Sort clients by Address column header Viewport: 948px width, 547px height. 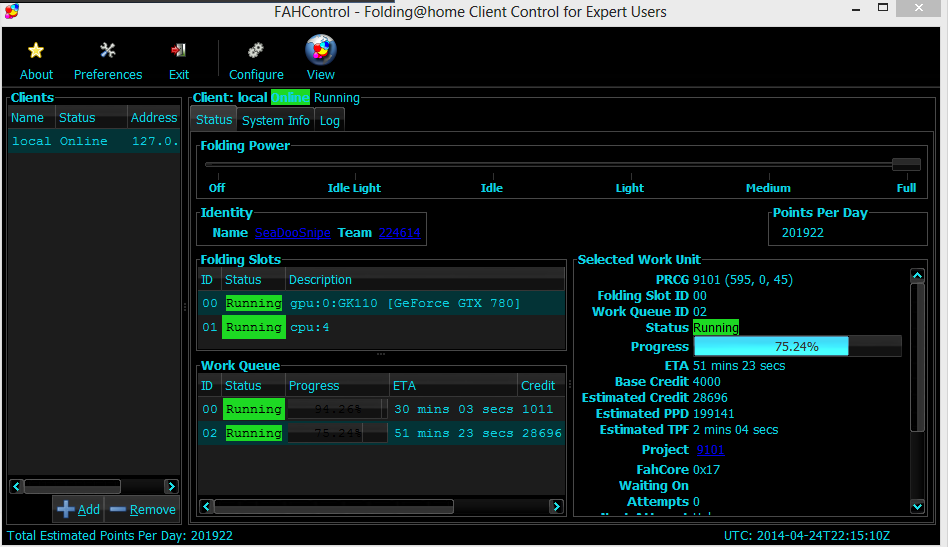(154, 117)
